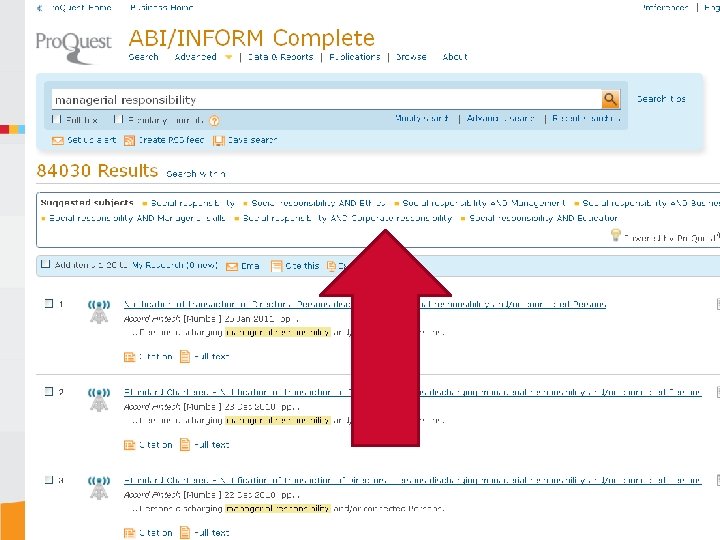Select subject Social responsibility AND Management

(484, 203)
